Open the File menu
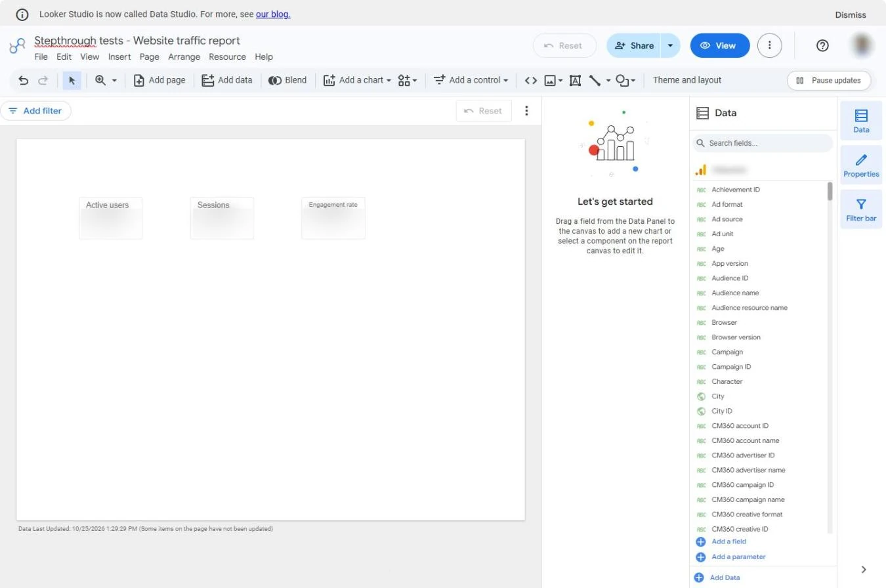 [41, 56]
